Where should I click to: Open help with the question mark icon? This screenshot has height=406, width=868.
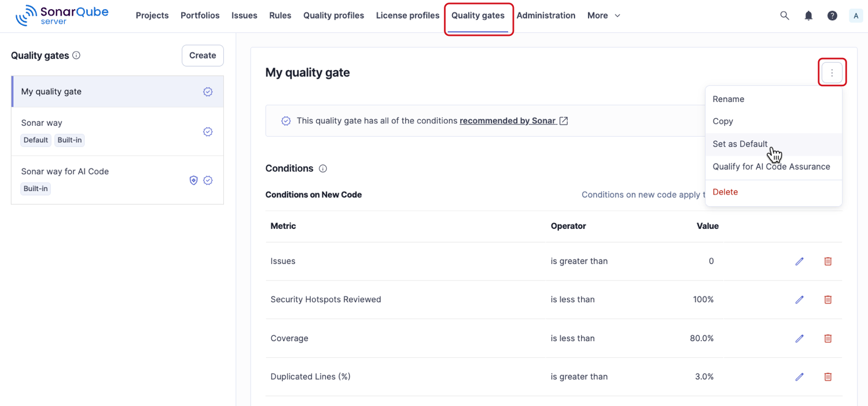[x=832, y=16]
